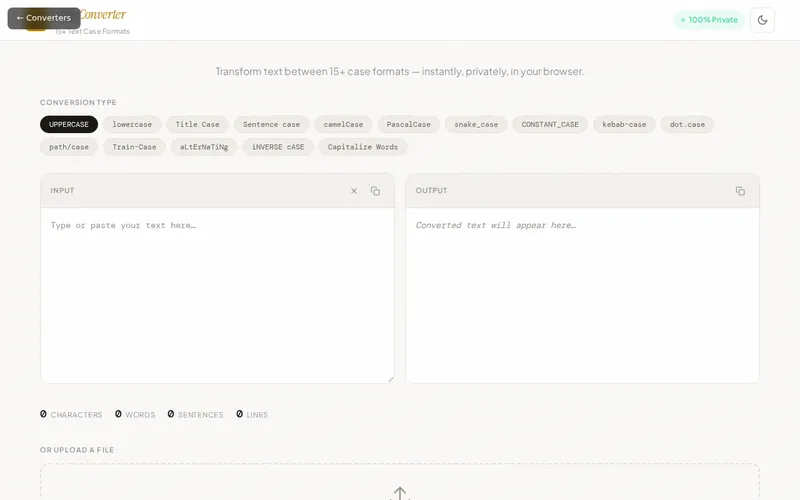Screen dimensions: 800x500
Task: Toggle dark mode with the moon icon
Action: pos(762,20)
